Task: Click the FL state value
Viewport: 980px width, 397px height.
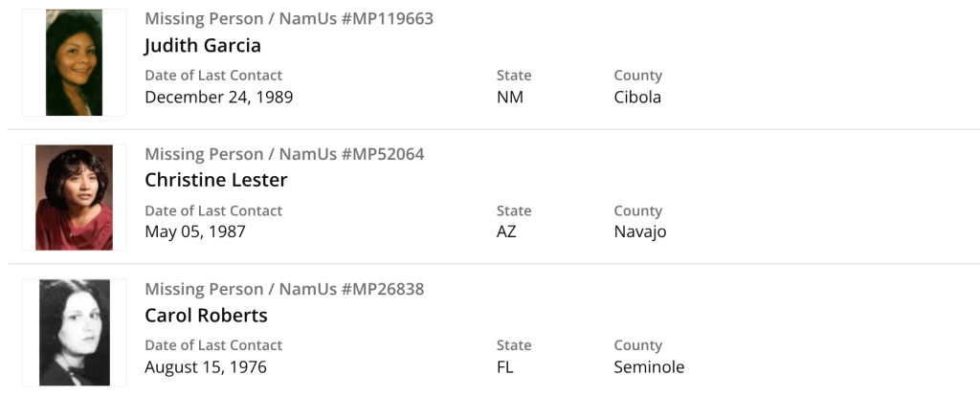Action: 504,367
